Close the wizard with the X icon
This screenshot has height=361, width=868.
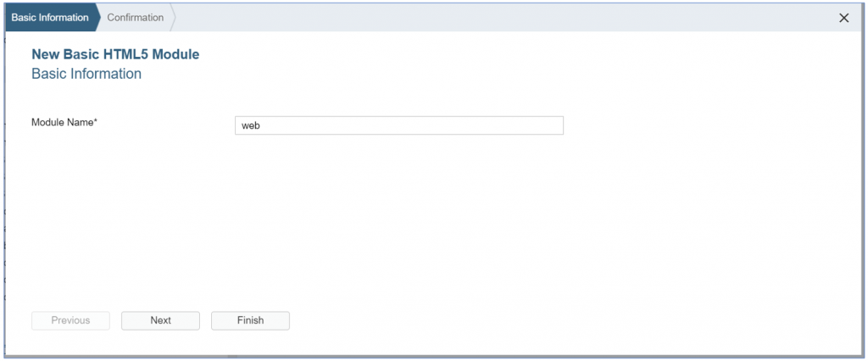coord(843,18)
